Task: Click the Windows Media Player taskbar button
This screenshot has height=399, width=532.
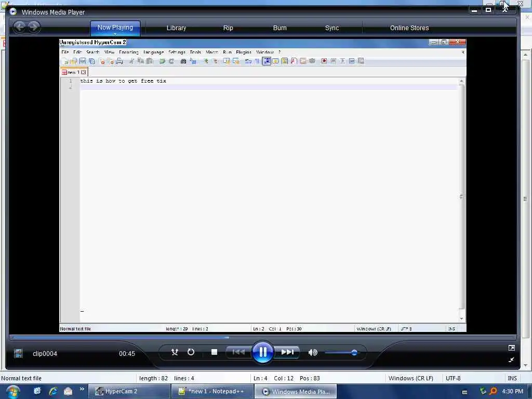Action: pos(296,391)
